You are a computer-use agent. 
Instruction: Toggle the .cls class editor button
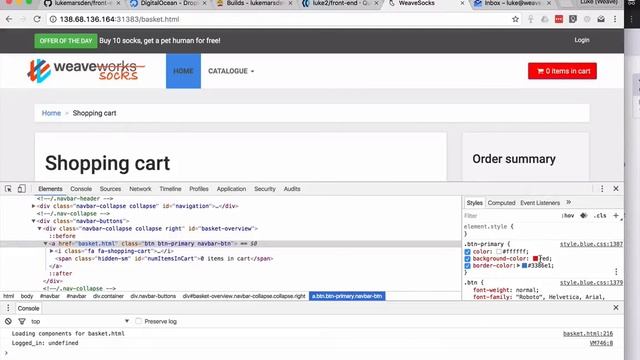click(x=600, y=216)
